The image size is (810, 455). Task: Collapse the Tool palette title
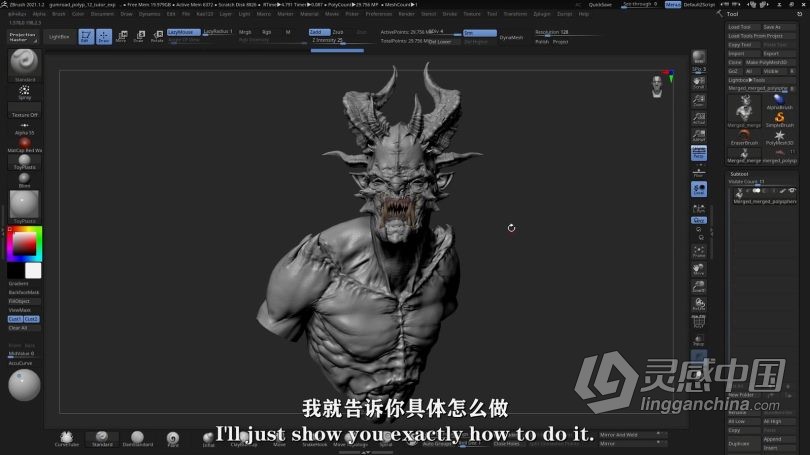(x=733, y=14)
